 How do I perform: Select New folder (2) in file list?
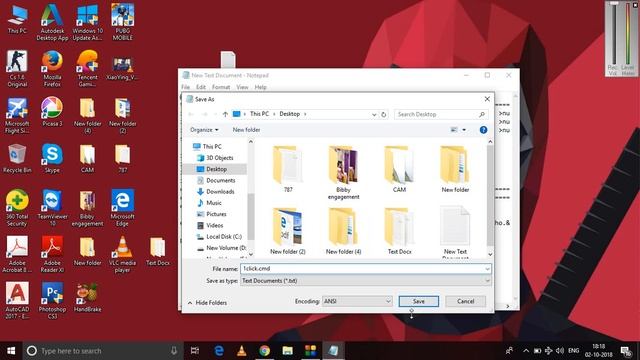[x=288, y=231]
